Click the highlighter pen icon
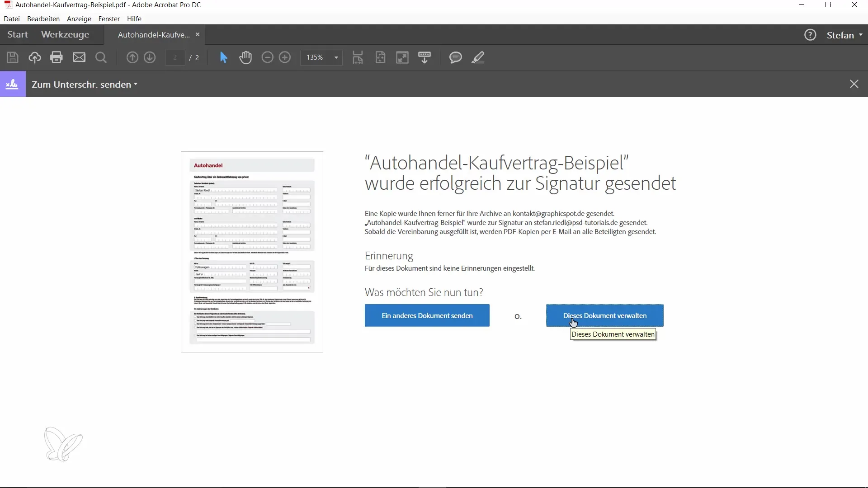868x488 pixels. click(x=478, y=57)
